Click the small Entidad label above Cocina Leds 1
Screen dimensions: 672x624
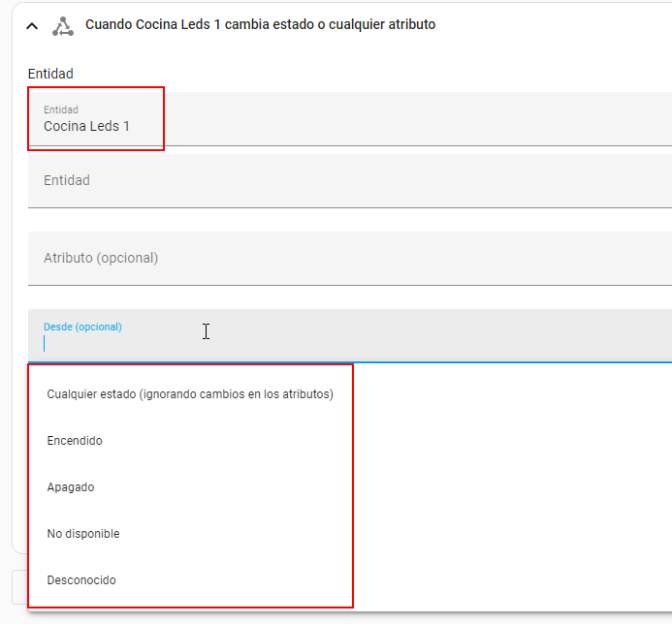pyautogui.click(x=61, y=110)
